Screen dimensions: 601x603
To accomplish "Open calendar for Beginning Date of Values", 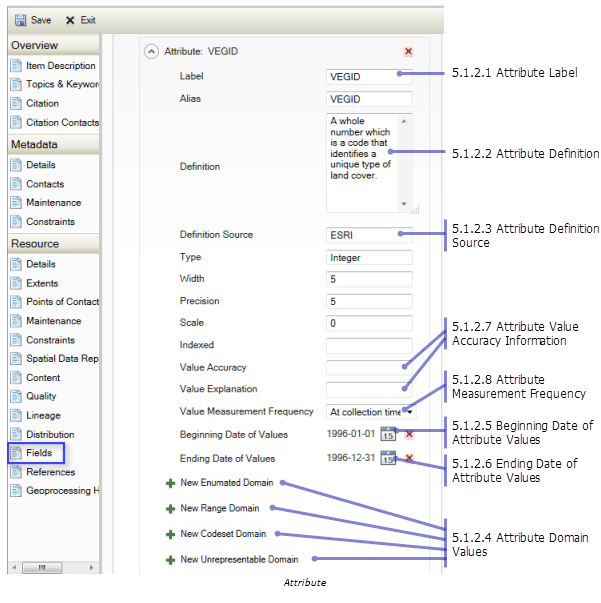I will tap(388, 434).
